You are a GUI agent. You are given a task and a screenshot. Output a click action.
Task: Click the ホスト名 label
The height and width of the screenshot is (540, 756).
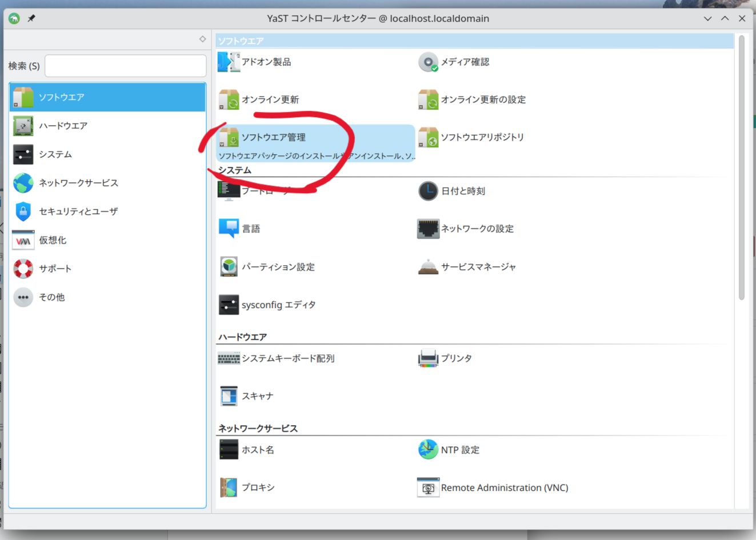tap(258, 450)
